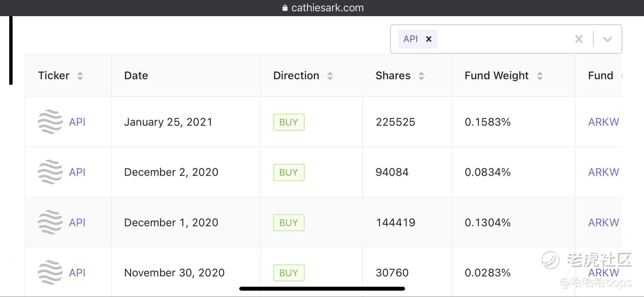Click the Date column header
Screen dimensions: 644x297
tap(136, 76)
